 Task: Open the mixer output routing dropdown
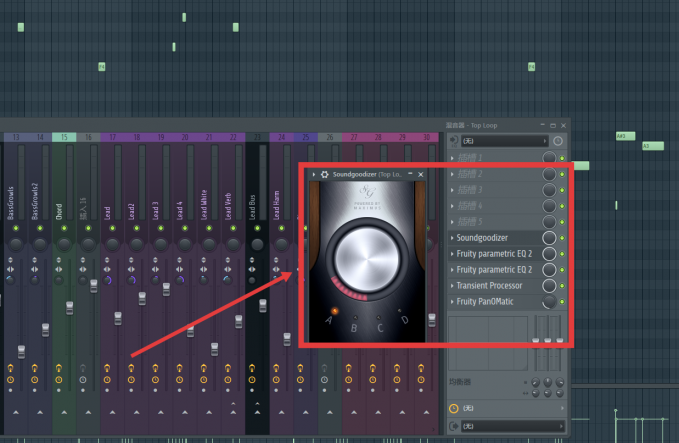[x=513, y=426]
